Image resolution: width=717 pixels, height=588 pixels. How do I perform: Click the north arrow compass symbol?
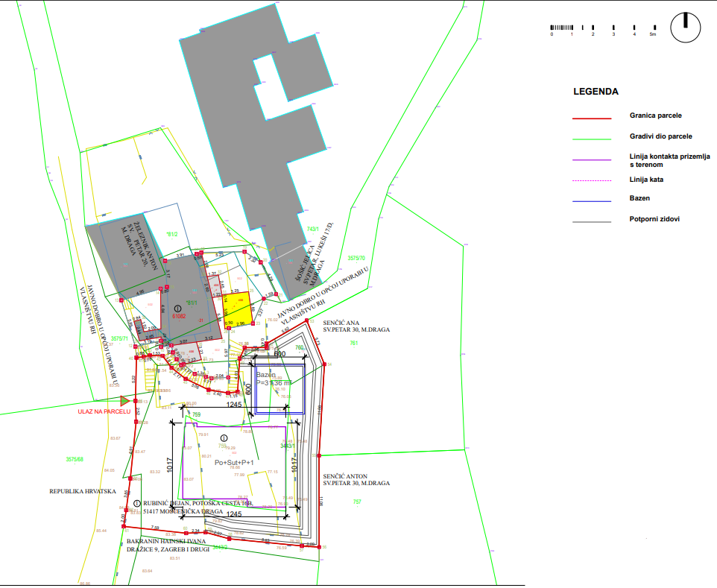(686, 27)
